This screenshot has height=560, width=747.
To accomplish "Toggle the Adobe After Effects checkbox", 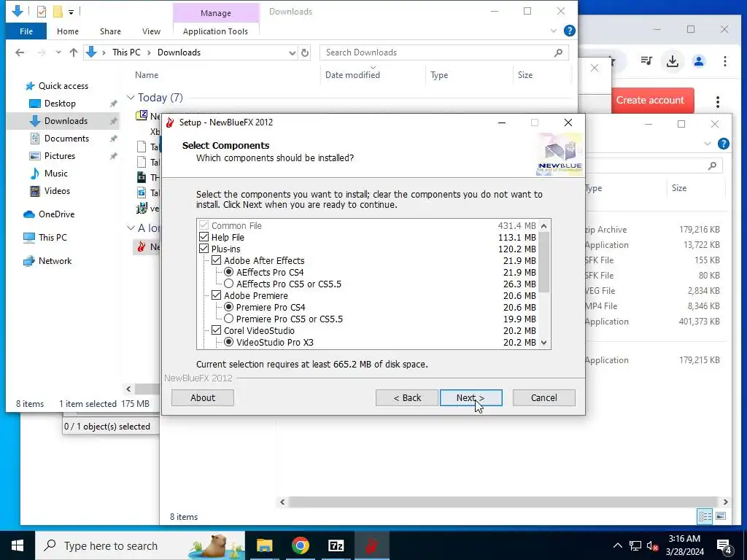I will (216, 260).
